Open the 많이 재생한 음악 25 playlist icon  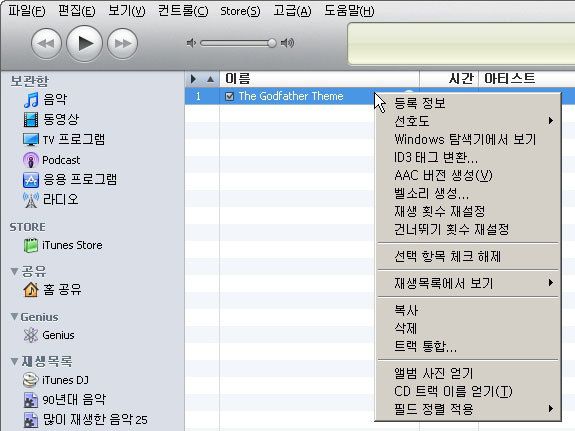[x=31, y=420]
